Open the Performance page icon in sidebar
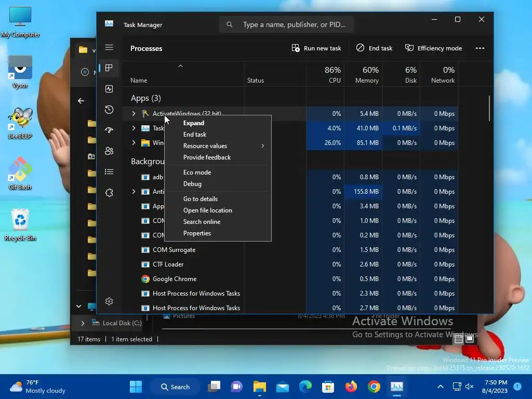 [109, 89]
